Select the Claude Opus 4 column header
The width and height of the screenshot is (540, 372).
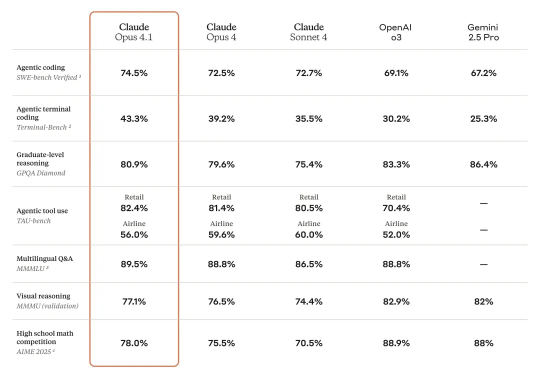(x=221, y=32)
